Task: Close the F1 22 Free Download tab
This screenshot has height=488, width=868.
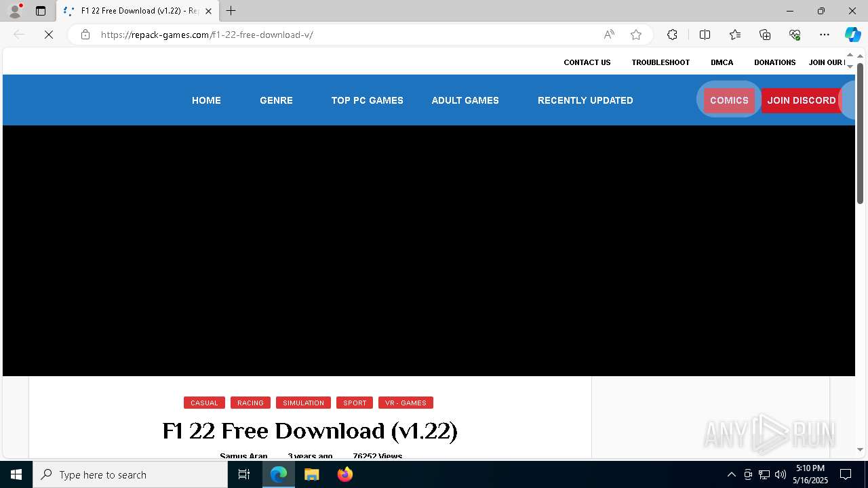Action: coord(208,11)
